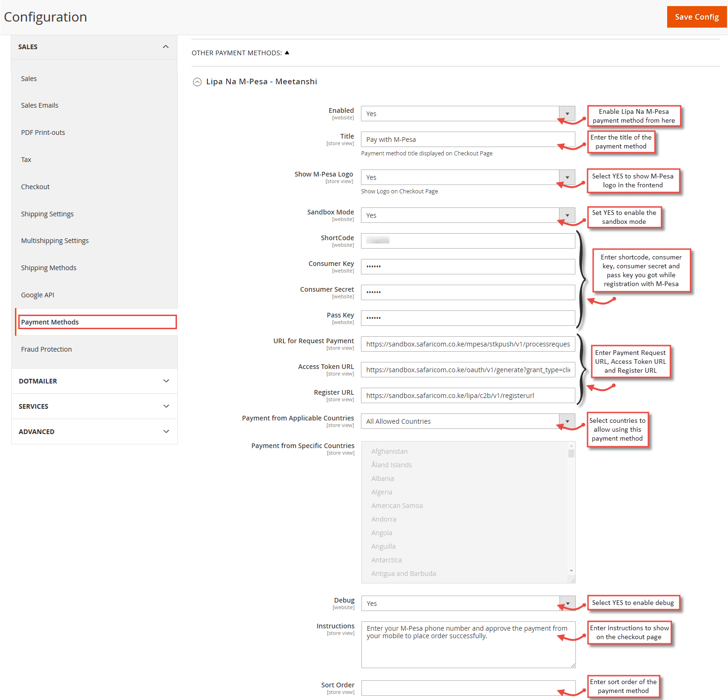
Task: Click the countries list scroll-down arrow
Action: click(571, 571)
